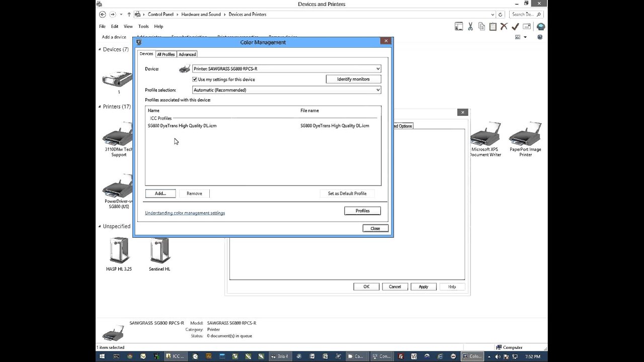Expand the view options dropdown arrow

pyautogui.click(x=525, y=37)
